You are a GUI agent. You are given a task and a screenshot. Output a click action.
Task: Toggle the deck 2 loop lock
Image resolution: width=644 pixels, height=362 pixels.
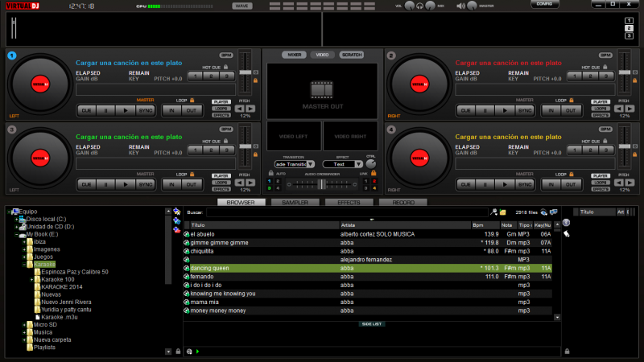click(572, 100)
